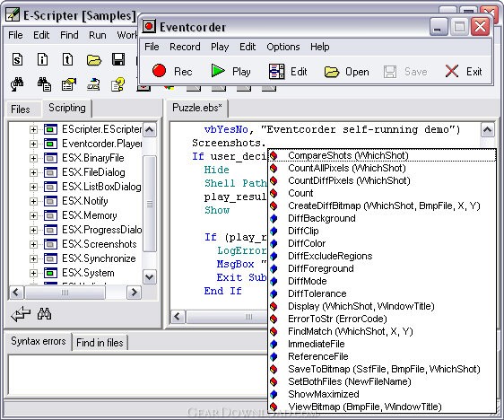The height and width of the screenshot is (420, 504).
Task: Start playback with green Play icon
Action: [218, 71]
